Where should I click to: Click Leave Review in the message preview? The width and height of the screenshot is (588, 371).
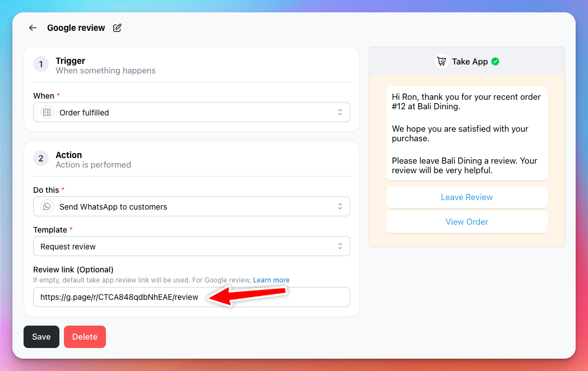pyautogui.click(x=466, y=197)
